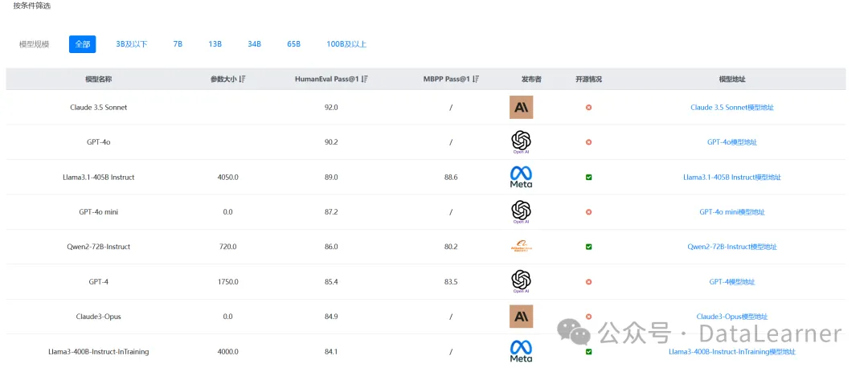Click parameter size 720.0
Viewport: 868px width, 368px height.
tap(228, 247)
